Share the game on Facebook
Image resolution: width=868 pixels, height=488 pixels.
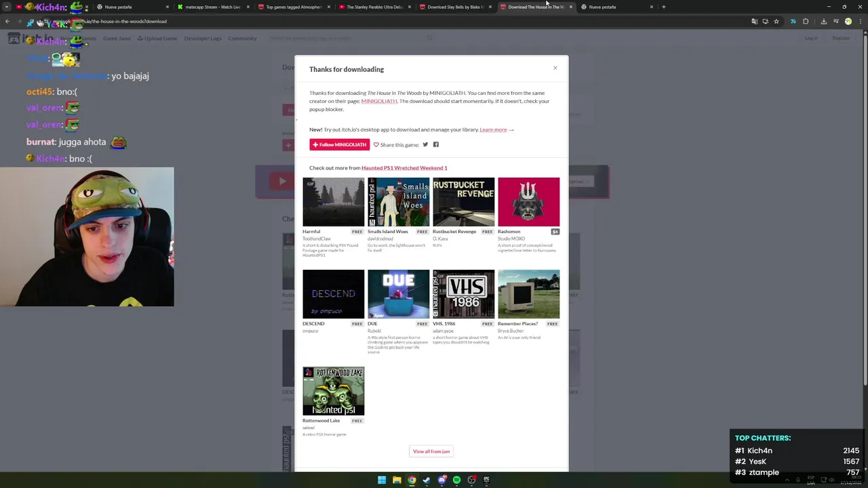[x=436, y=144]
